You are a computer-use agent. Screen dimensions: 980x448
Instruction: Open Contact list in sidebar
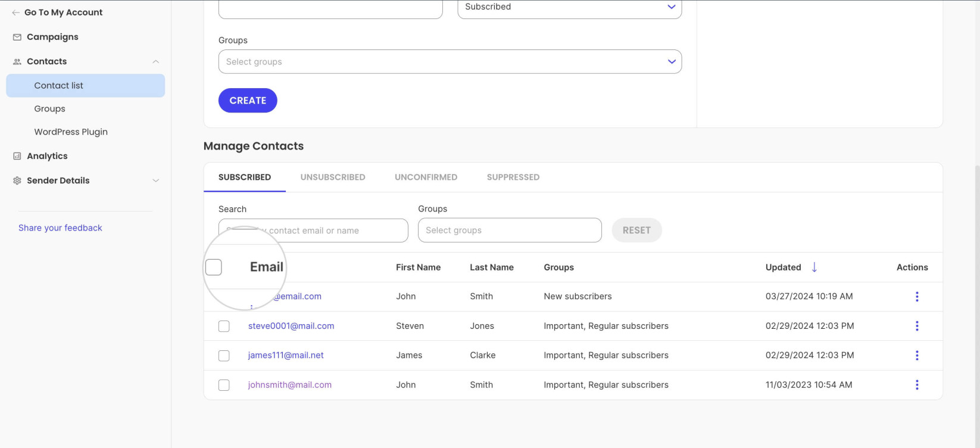click(x=86, y=86)
